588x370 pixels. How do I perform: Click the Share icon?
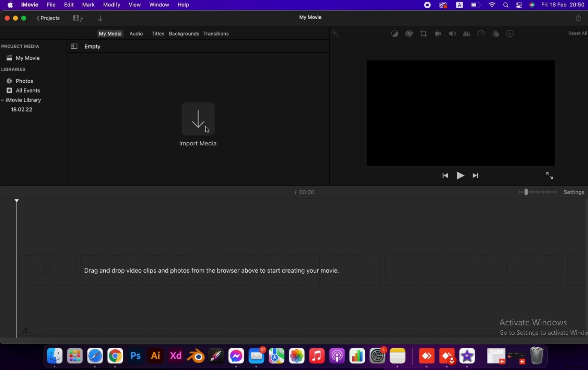pyautogui.click(x=579, y=17)
